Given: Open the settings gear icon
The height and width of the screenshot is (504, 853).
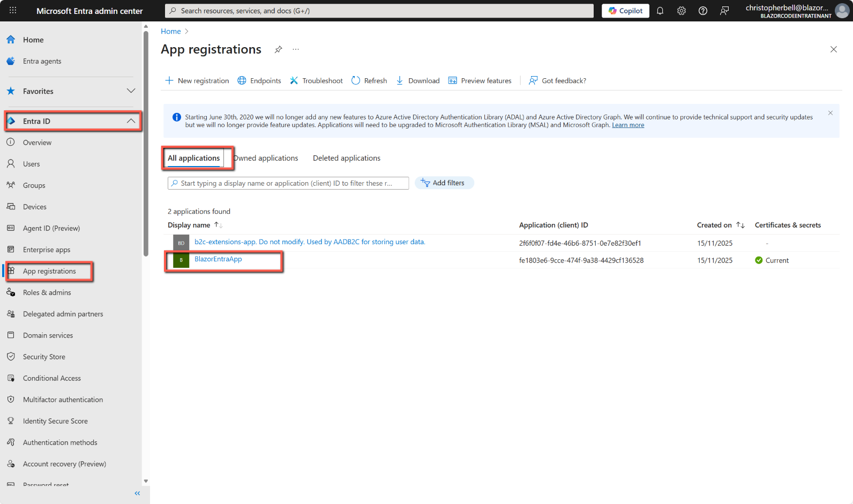Looking at the screenshot, I should click(682, 11).
